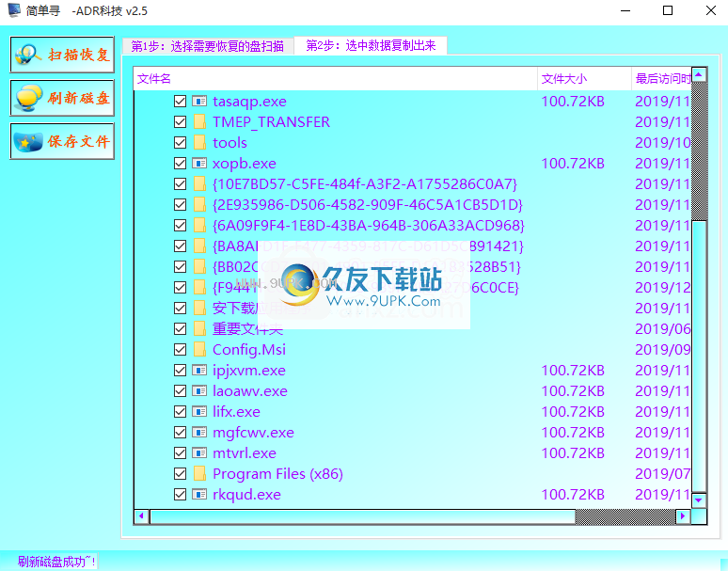Click the vertical scrollbar up arrow
Screen dimensions: 728x571
point(699,74)
